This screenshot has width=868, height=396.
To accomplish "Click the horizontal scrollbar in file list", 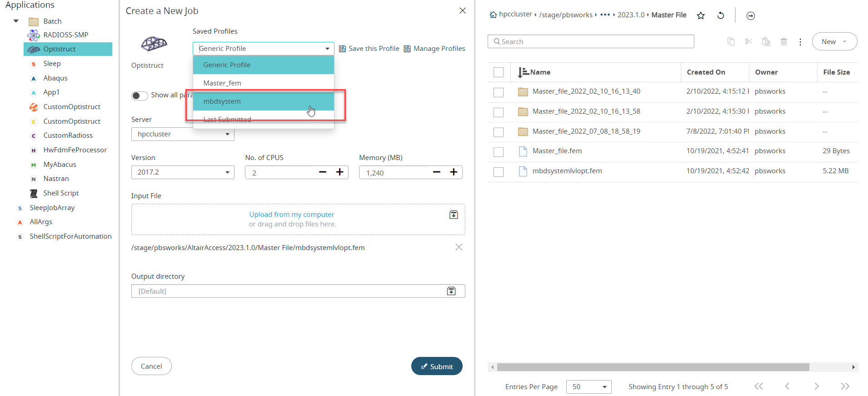I will [653, 367].
